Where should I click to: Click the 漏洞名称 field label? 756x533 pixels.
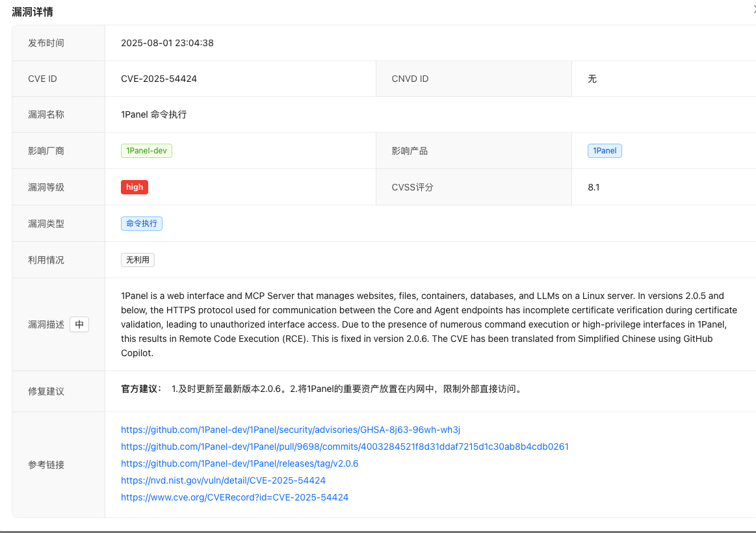[x=46, y=114]
